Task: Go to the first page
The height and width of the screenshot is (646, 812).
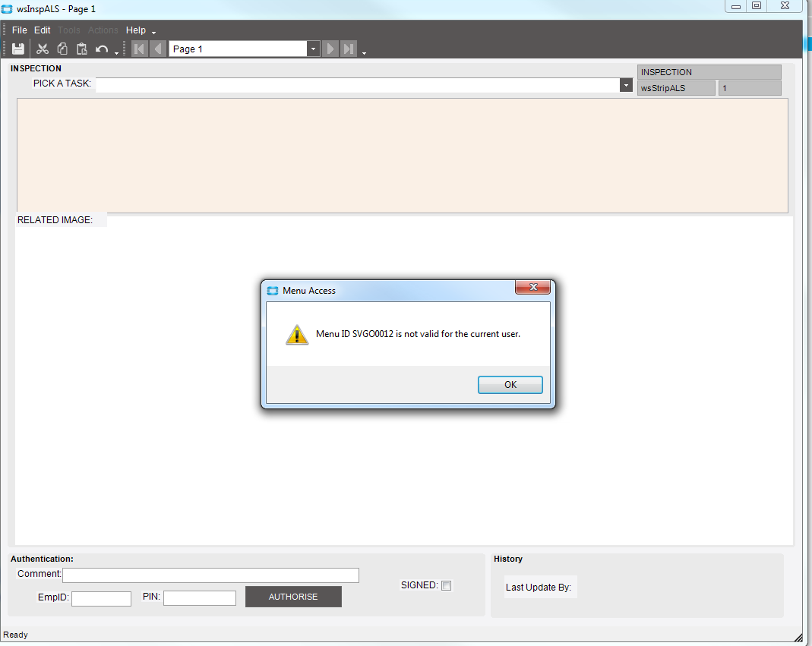Action: (139, 49)
